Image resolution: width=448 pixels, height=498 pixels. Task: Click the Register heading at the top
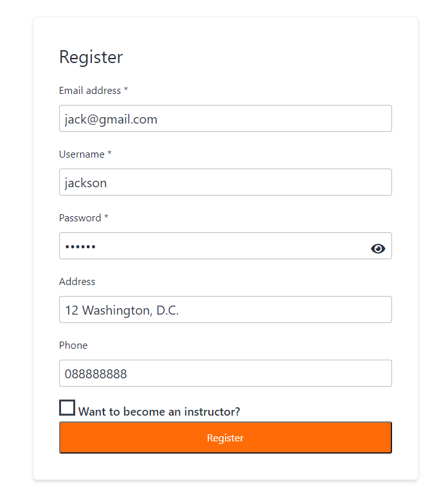click(91, 57)
